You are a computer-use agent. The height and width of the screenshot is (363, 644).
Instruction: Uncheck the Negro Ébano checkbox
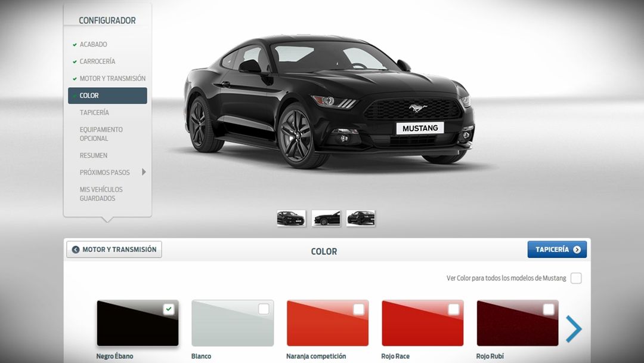pyautogui.click(x=168, y=309)
